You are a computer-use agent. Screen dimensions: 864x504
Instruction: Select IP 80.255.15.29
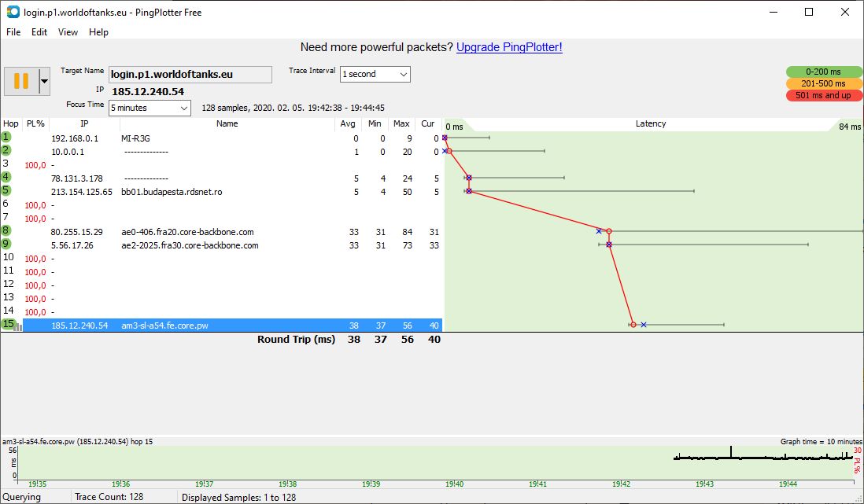(76, 232)
